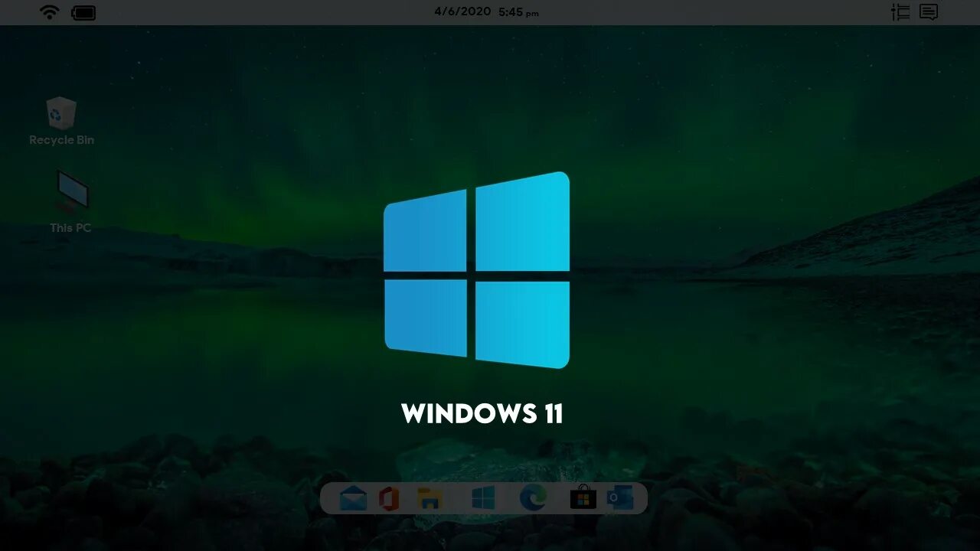Click the This PC label text
The width and height of the screenshot is (980, 551).
click(x=70, y=227)
